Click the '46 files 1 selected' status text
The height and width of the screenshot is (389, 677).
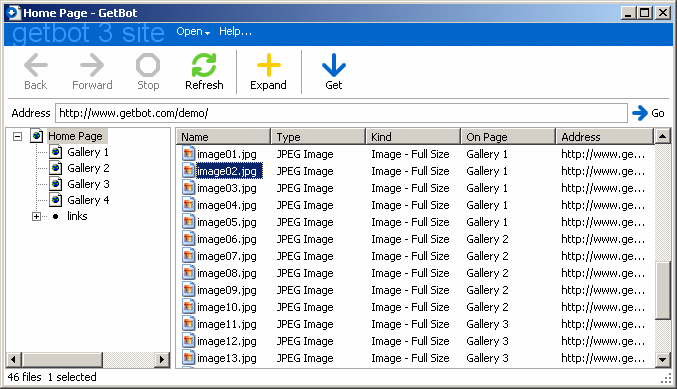coord(52,377)
